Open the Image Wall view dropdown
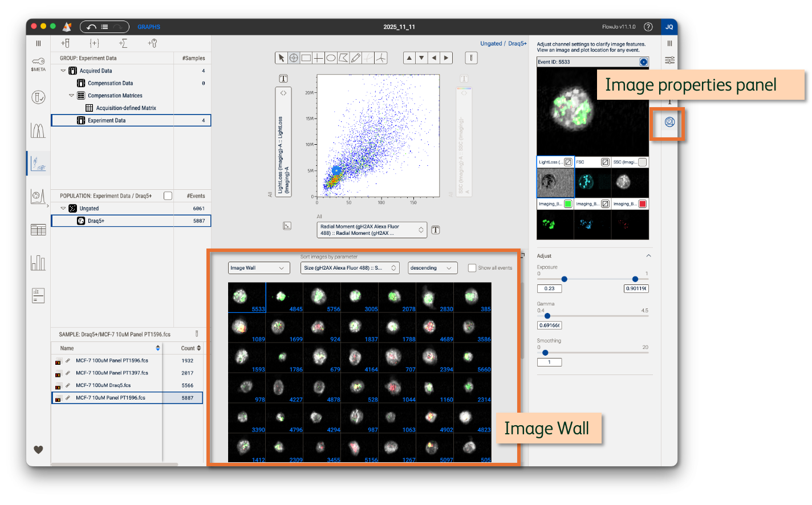This screenshot has width=812, height=505. 258,268
